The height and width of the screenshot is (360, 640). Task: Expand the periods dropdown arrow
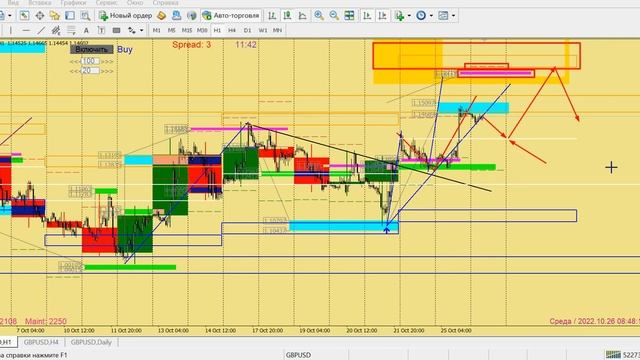pyautogui.click(x=431, y=16)
